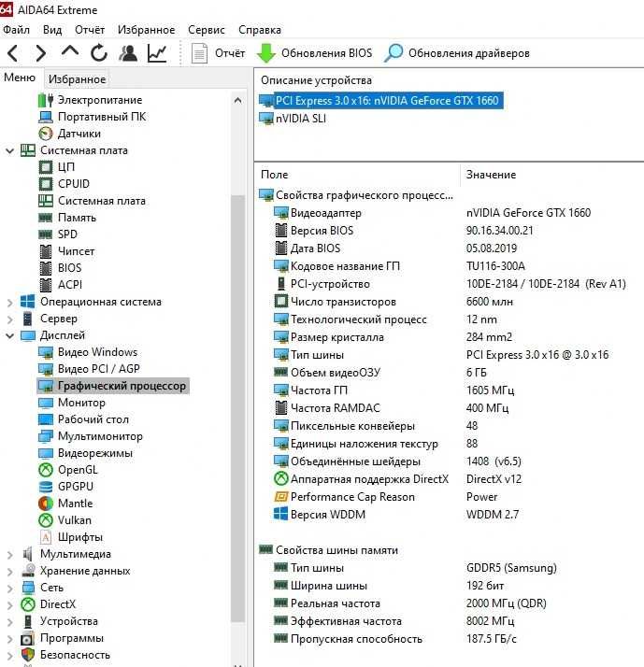Click Обновления драйверов toolbar button

[457, 53]
